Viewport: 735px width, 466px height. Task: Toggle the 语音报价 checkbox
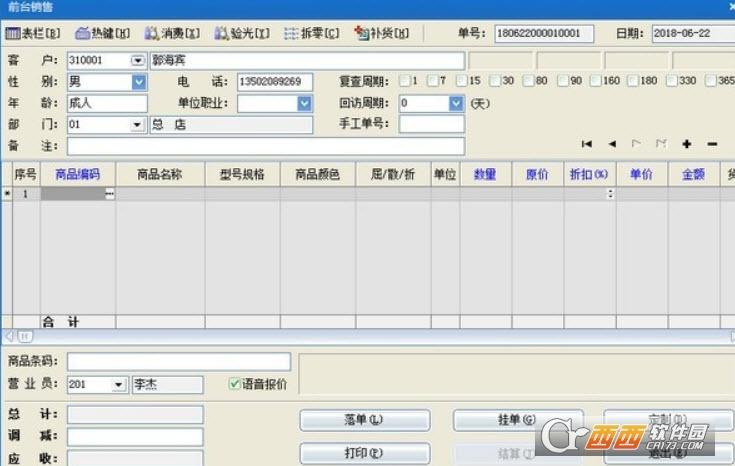pos(235,384)
